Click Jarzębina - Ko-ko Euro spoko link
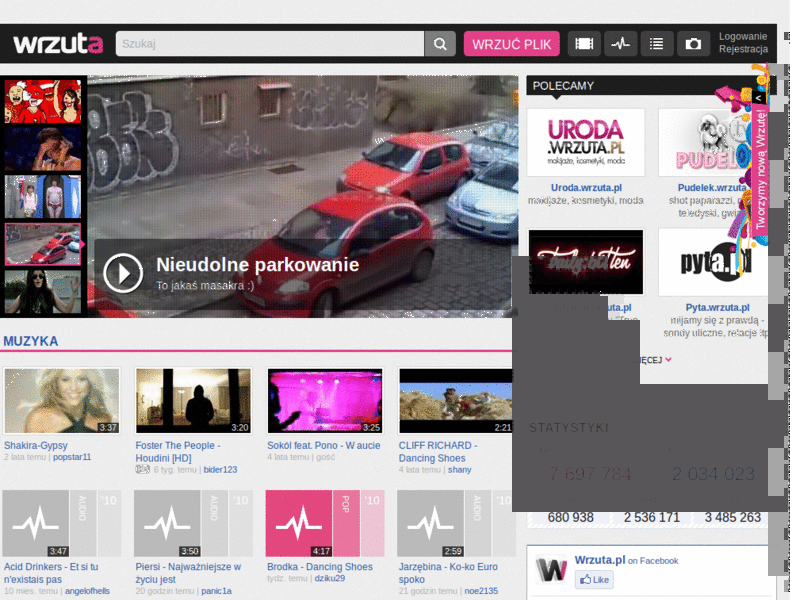The height and width of the screenshot is (600, 800). point(448,573)
